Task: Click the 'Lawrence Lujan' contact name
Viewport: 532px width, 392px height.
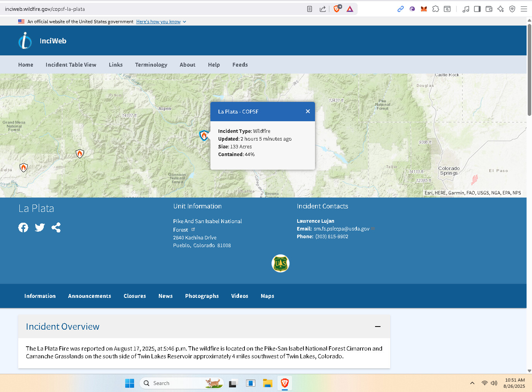Action: 315,221
